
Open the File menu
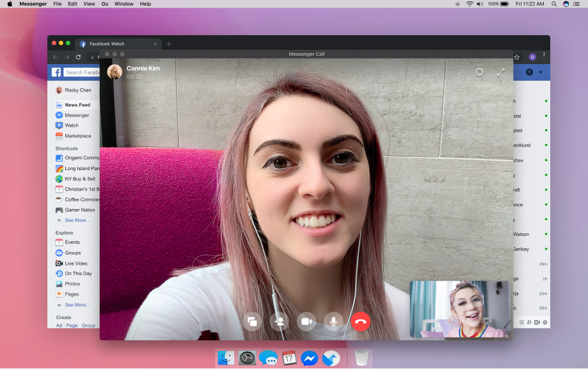pos(58,4)
